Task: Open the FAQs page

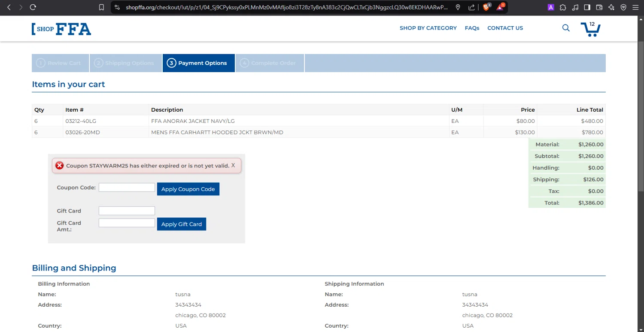Action: [472, 28]
